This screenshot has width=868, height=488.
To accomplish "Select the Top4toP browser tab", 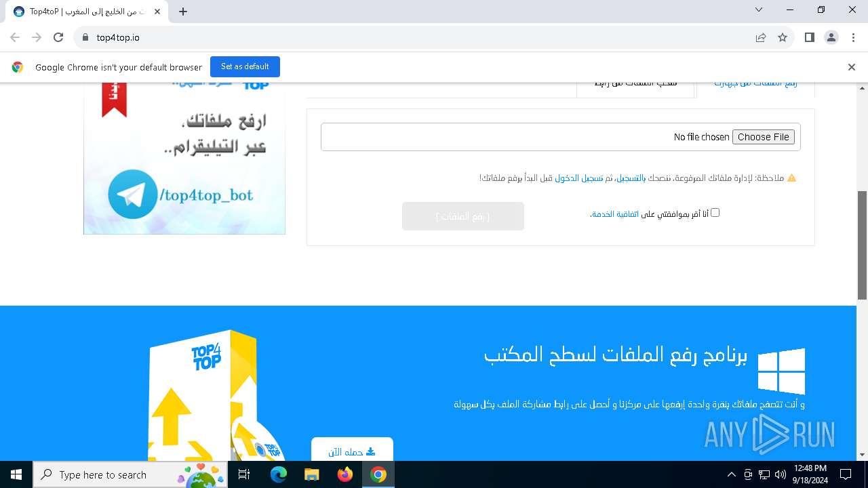I will point(88,12).
